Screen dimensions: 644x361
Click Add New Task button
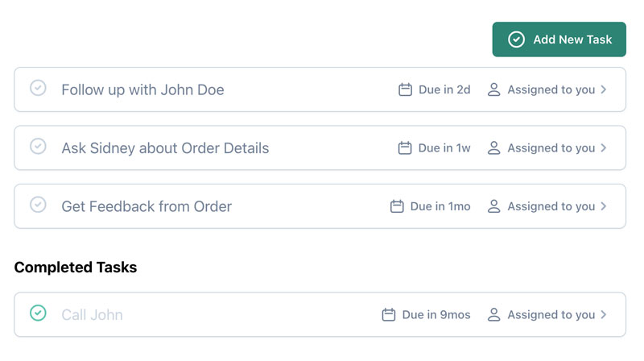coord(559,39)
